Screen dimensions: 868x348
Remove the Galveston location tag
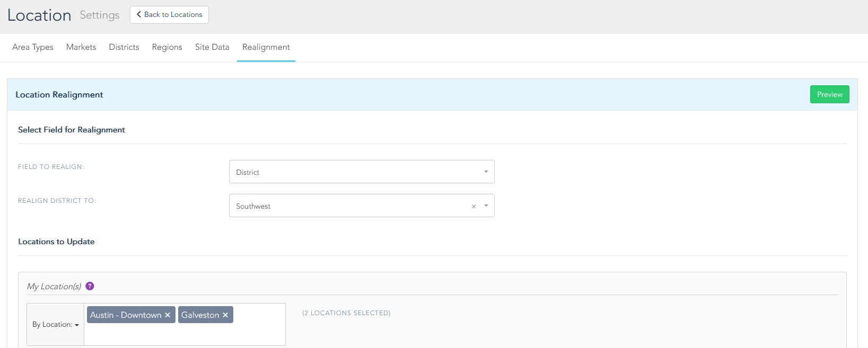[x=225, y=315]
